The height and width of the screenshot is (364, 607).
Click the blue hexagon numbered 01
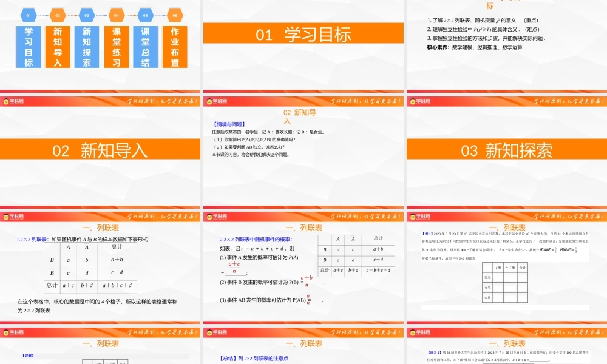tap(29, 16)
